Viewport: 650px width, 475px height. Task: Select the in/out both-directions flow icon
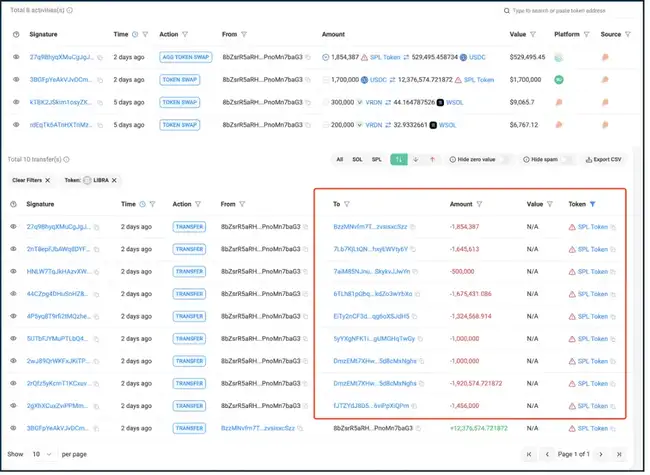pyautogui.click(x=398, y=159)
